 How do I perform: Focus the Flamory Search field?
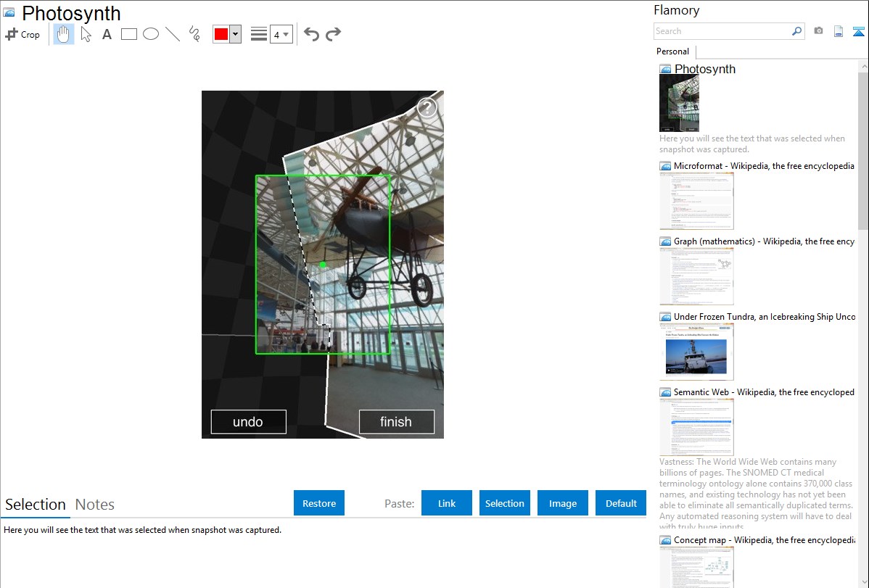(x=722, y=31)
